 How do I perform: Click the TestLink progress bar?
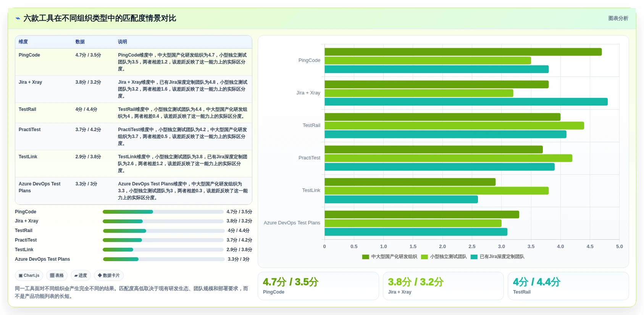[x=163, y=250]
